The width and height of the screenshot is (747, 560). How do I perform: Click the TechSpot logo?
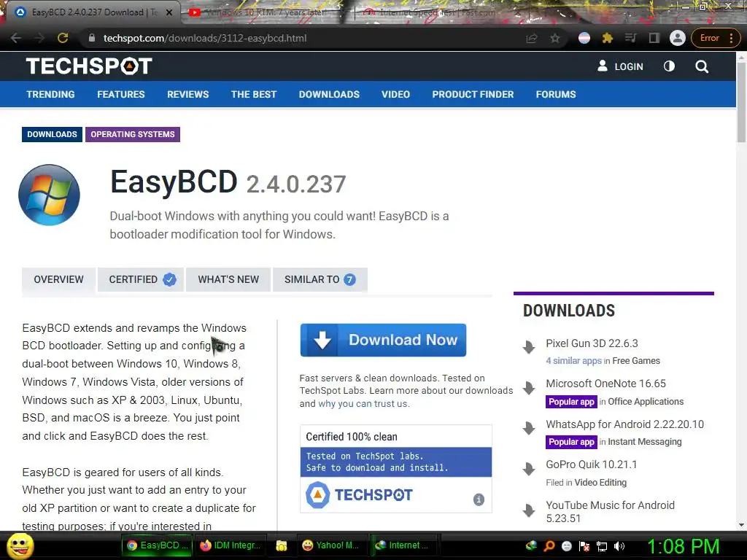(89, 66)
